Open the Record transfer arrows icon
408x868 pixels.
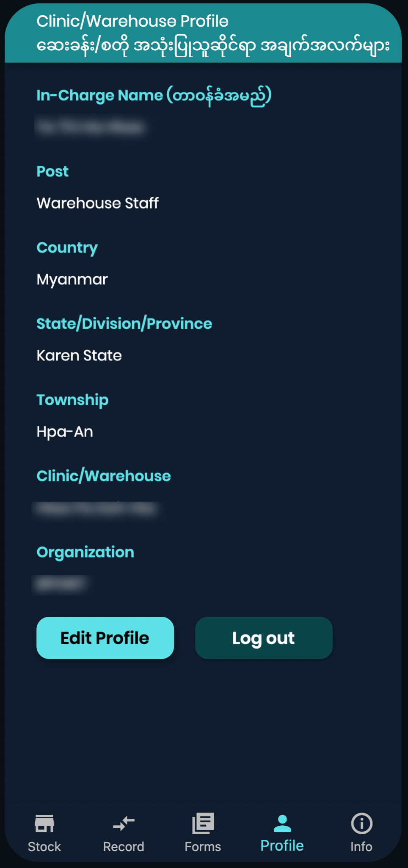point(124,823)
